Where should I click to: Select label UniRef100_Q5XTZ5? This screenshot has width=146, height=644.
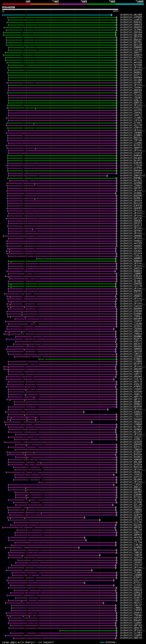tap(131, 37)
